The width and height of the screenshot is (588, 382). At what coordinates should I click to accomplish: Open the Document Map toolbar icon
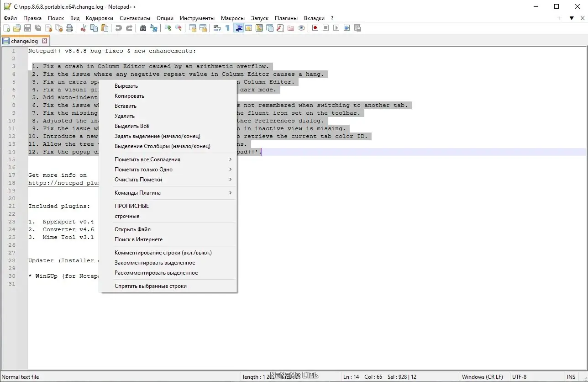259,28
